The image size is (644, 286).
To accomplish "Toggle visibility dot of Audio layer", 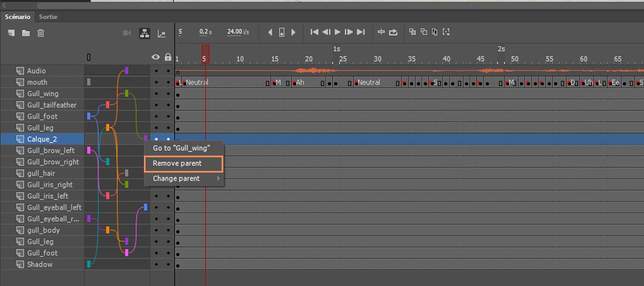I will click(x=156, y=71).
